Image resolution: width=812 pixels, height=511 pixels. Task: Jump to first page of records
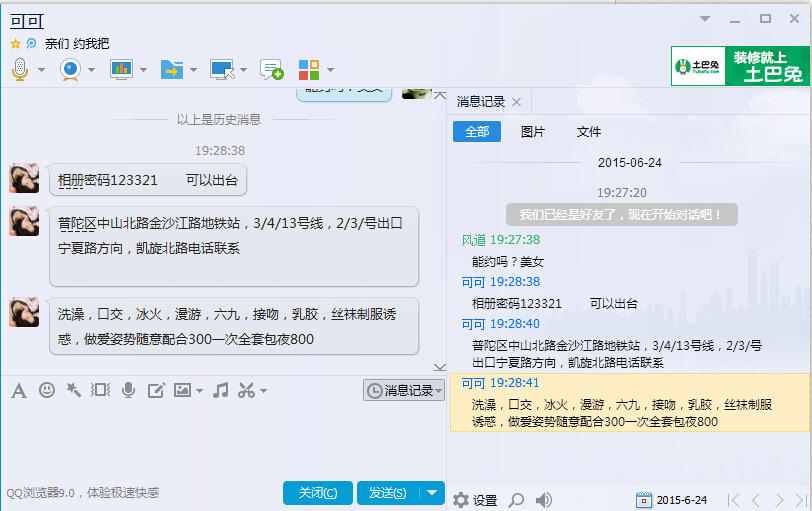click(x=733, y=500)
